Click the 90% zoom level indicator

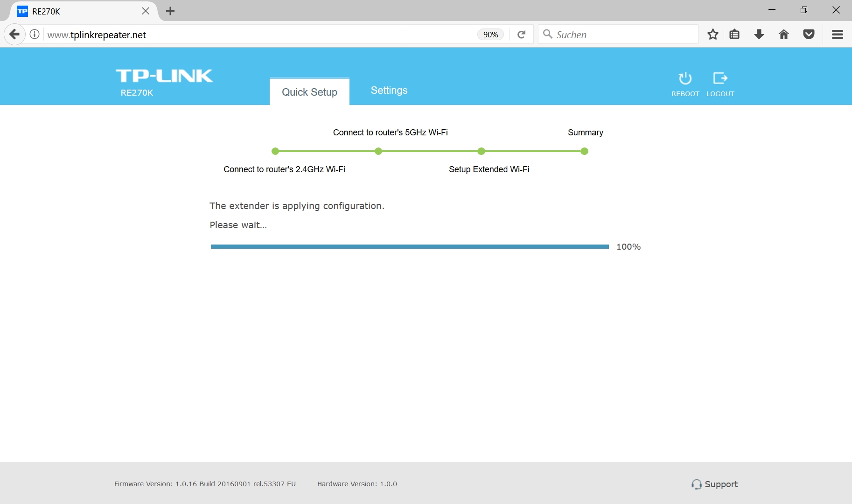pos(490,35)
